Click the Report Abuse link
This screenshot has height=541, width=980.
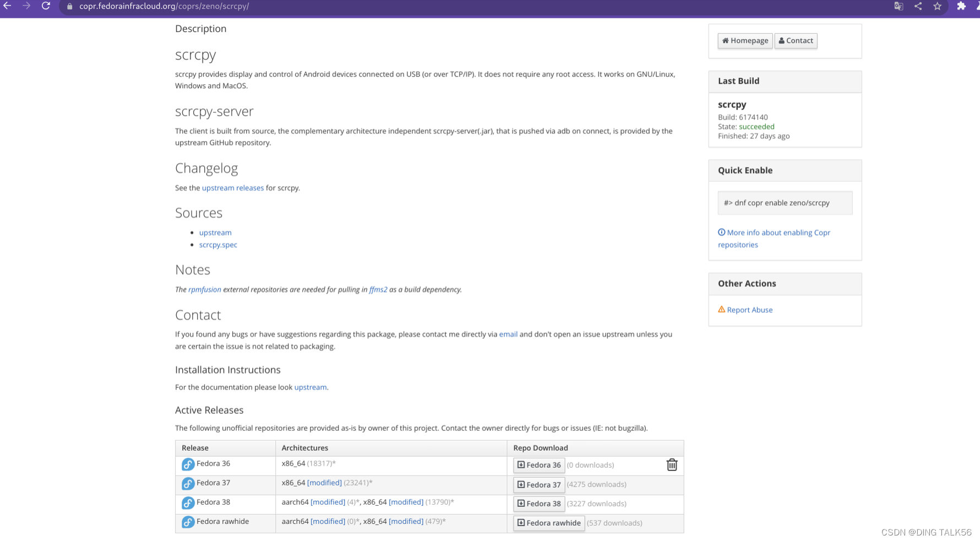(749, 310)
